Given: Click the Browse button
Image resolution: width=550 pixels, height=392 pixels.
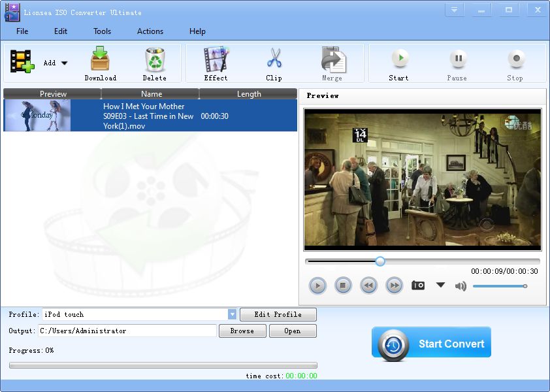Looking at the screenshot, I should click(242, 331).
